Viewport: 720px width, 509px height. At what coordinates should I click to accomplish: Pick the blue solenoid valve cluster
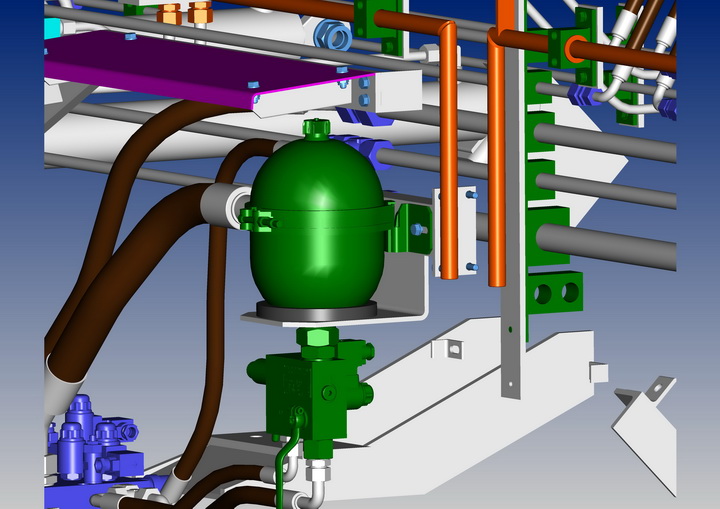94,441
